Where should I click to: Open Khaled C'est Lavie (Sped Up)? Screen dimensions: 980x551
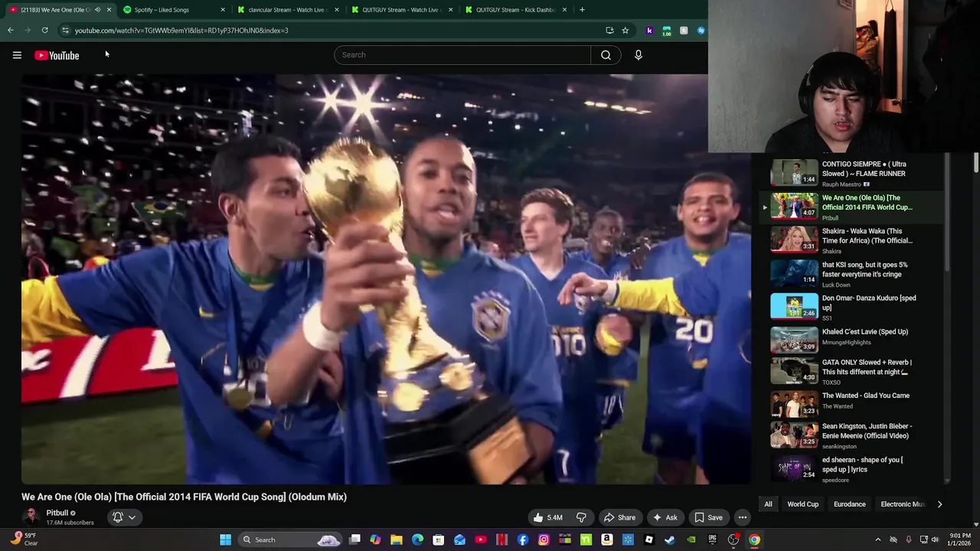pyautogui.click(x=852, y=340)
